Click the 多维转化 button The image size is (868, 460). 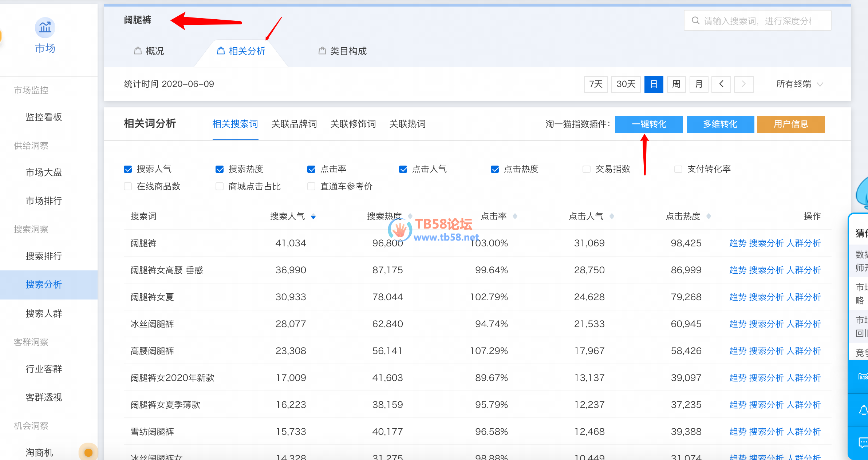pyautogui.click(x=720, y=124)
